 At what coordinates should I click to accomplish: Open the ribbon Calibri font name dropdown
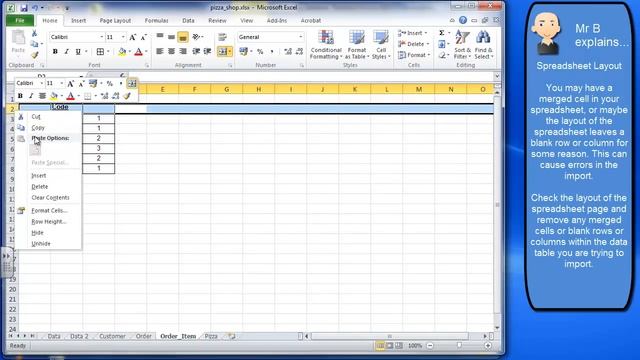102,37
